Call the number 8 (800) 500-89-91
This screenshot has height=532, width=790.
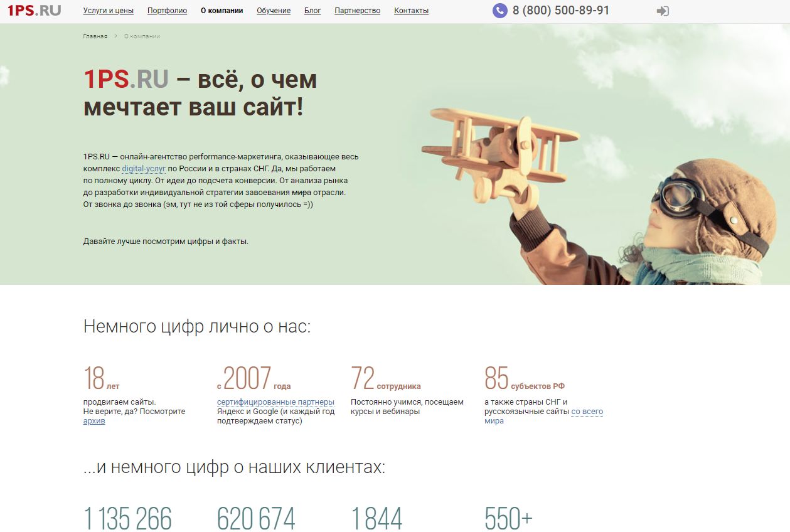pyautogui.click(x=561, y=11)
